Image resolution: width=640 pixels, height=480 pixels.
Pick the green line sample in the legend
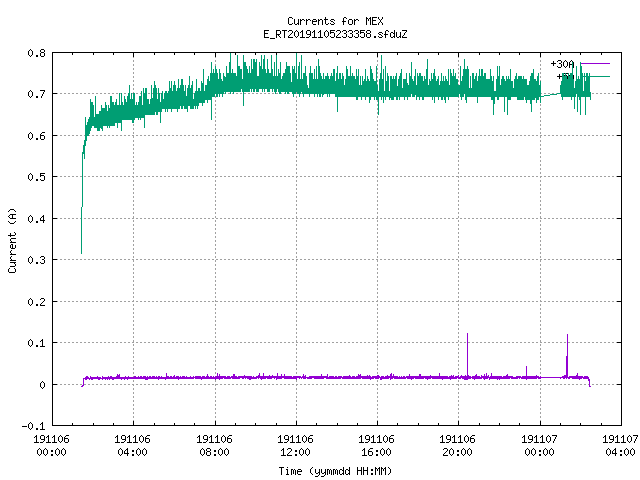point(595,76)
